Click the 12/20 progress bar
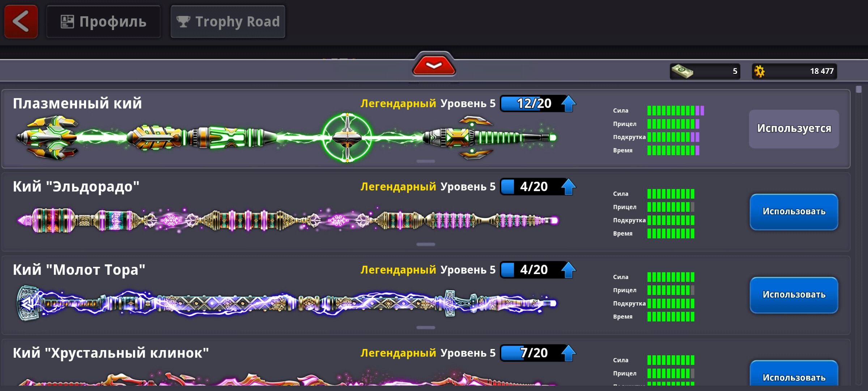Screen dimensions: 868x391 [533, 104]
